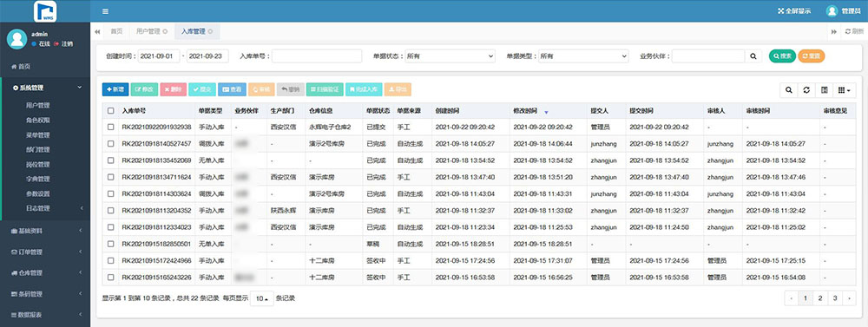The width and height of the screenshot is (868, 327).
Task: Click the 刷新 refresh button
Action: pos(854,31)
